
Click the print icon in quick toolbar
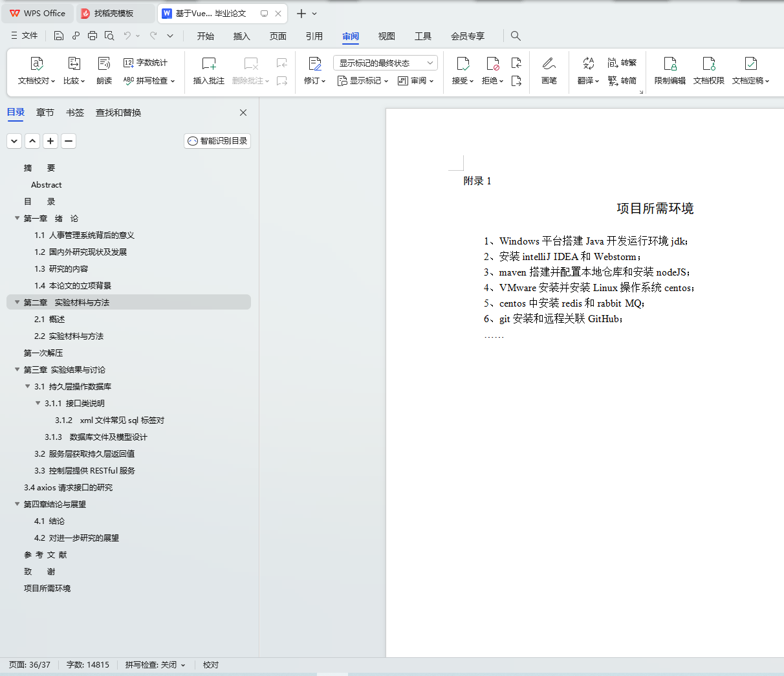click(93, 36)
